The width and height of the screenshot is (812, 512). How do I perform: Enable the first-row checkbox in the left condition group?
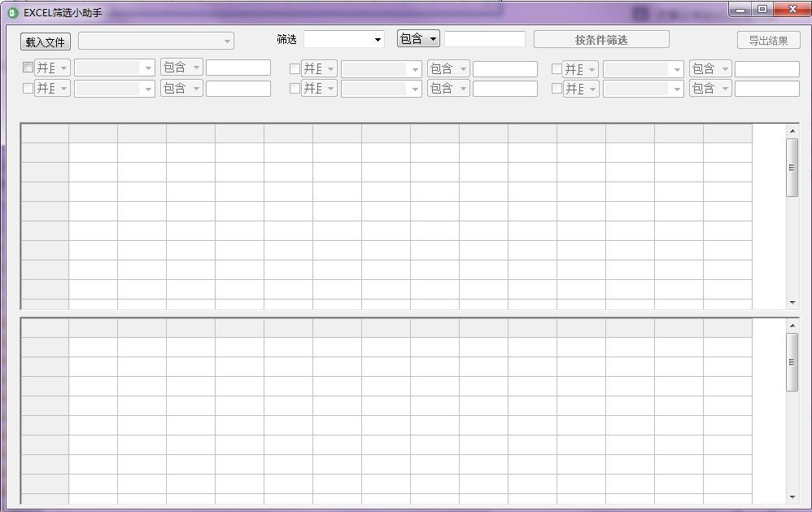[x=28, y=68]
